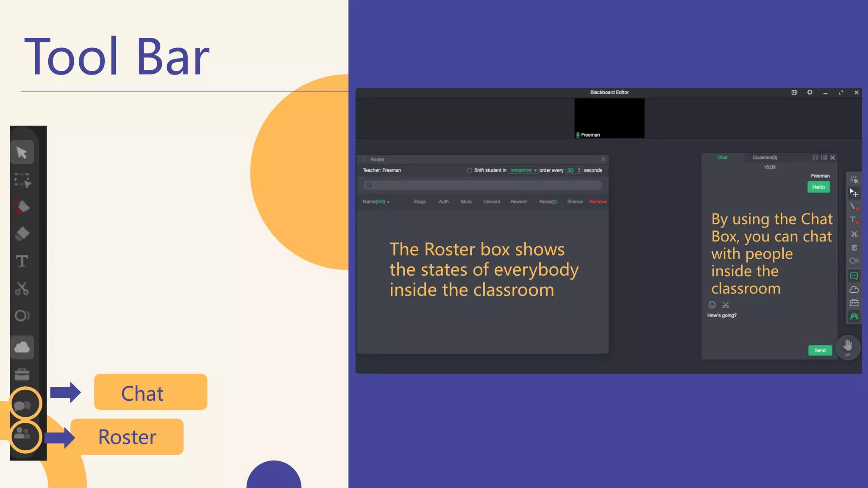Click the chat icon in right toolbar

[x=854, y=276]
